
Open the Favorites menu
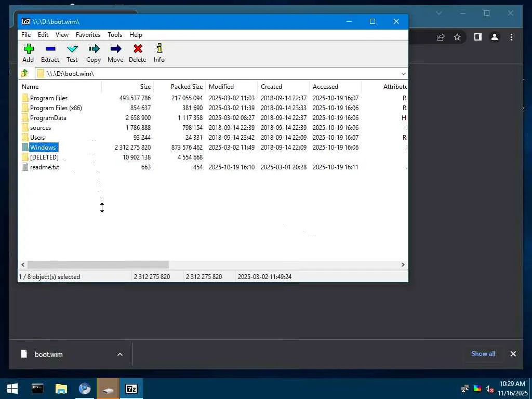tap(88, 35)
